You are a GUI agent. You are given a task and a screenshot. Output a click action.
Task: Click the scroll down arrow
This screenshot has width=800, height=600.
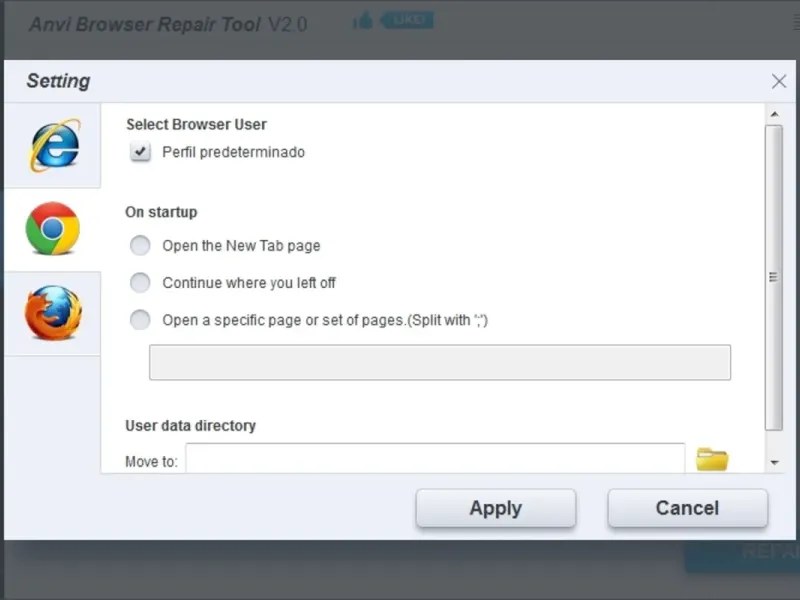[774, 462]
